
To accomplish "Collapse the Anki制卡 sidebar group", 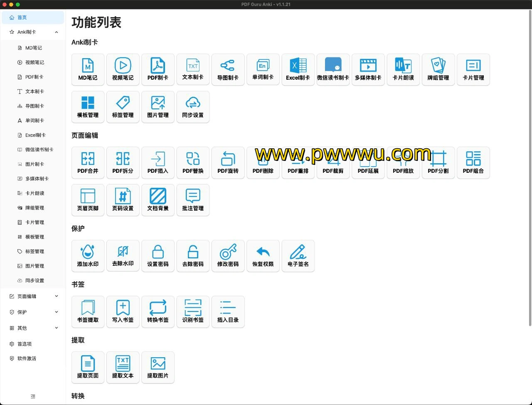I will [33, 32].
